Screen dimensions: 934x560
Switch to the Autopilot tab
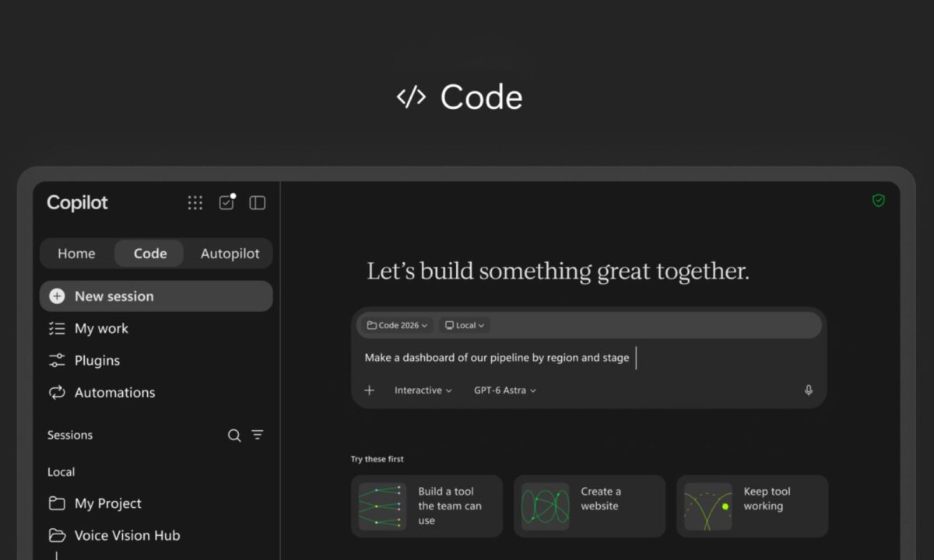tap(230, 254)
